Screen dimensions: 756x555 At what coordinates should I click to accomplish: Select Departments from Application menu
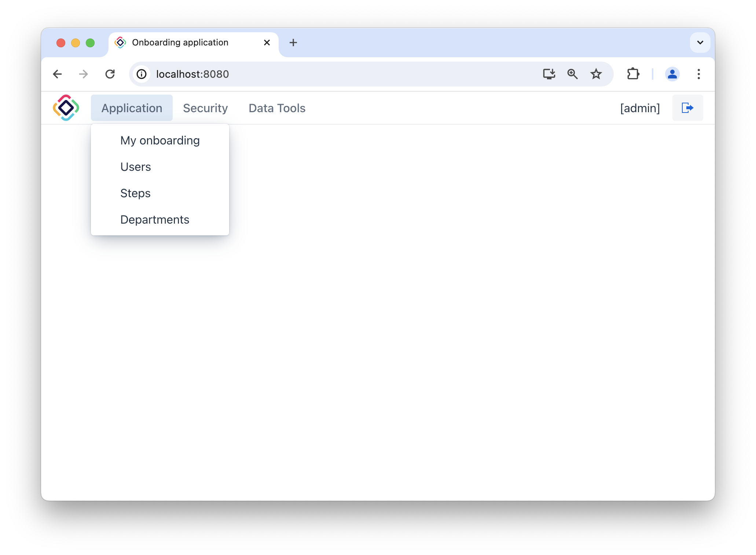click(155, 220)
